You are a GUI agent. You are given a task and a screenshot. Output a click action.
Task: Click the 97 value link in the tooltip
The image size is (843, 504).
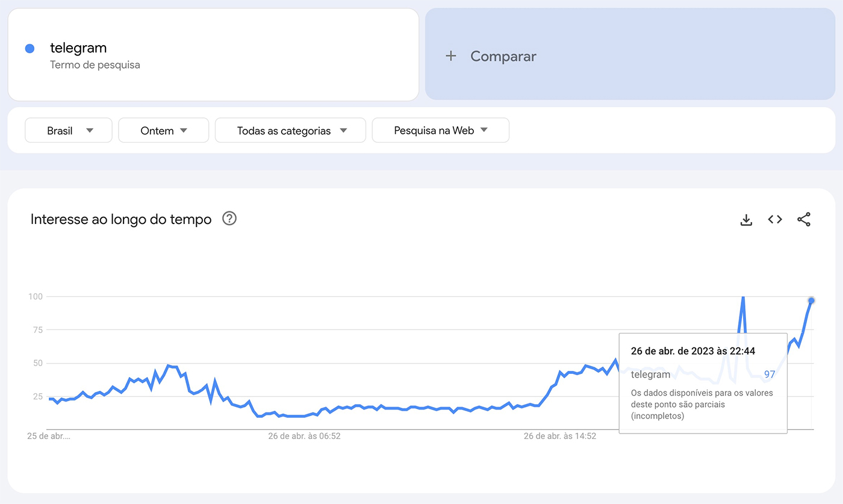pos(770,374)
